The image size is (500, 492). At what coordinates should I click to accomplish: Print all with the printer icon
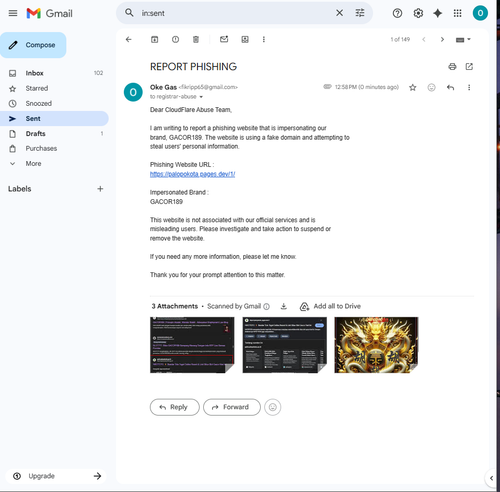tap(452, 67)
